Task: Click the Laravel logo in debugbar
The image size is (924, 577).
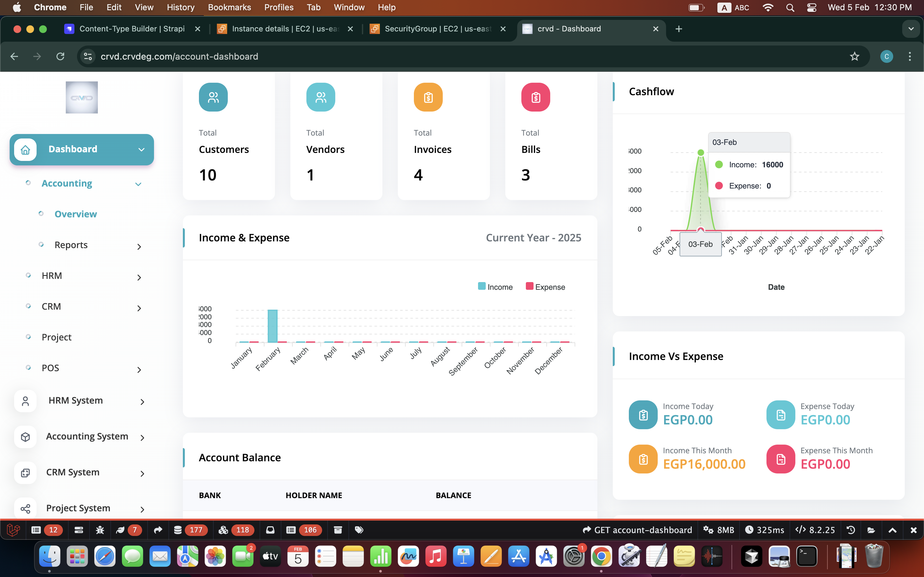Action: (x=13, y=530)
